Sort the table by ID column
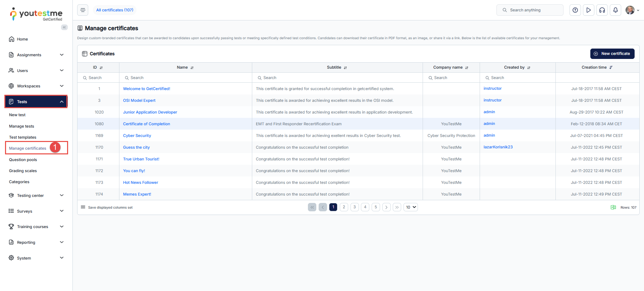 [x=101, y=68]
